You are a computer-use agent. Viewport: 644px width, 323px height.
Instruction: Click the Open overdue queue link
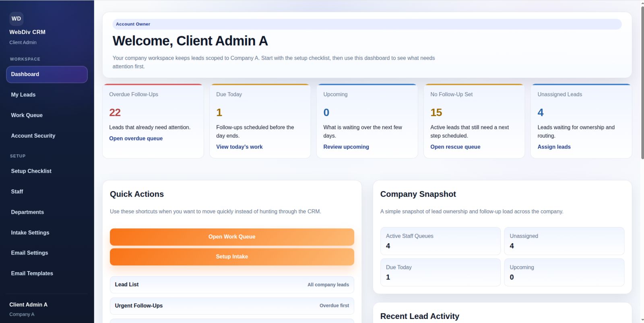click(x=136, y=139)
